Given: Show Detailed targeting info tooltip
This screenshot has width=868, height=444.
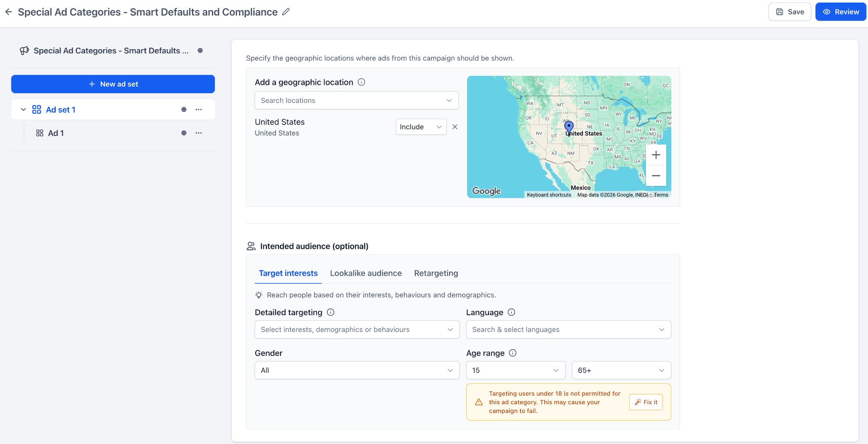Looking at the screenshot, I should pyautogui.click(x=331, y=312).
